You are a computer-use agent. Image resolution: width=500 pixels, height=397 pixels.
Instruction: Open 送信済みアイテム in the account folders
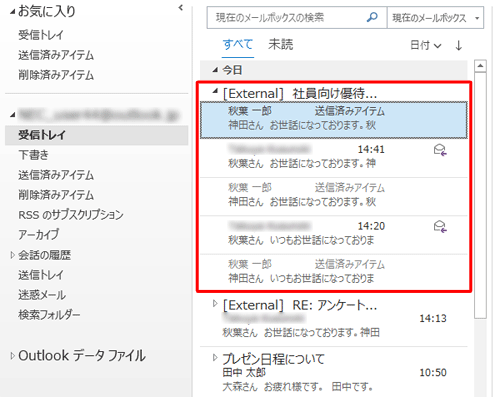[x=56, y=175]
